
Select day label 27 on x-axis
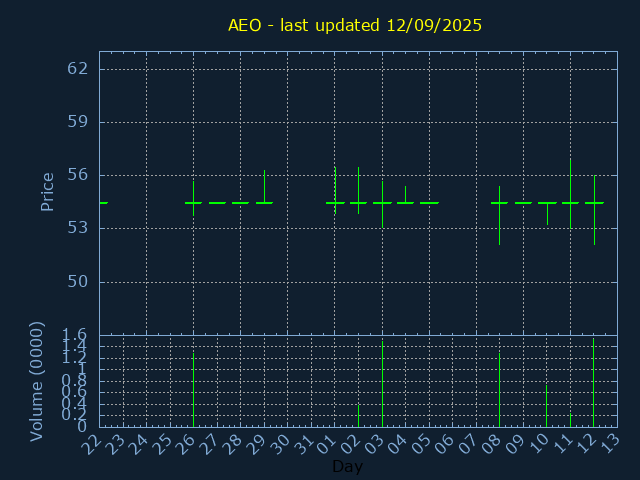[x=209, y=444]
